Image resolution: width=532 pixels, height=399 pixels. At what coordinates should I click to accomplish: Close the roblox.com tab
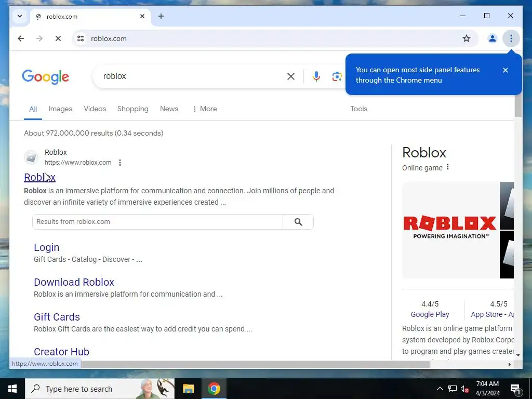pyautogui.click(x=142, y=16)
